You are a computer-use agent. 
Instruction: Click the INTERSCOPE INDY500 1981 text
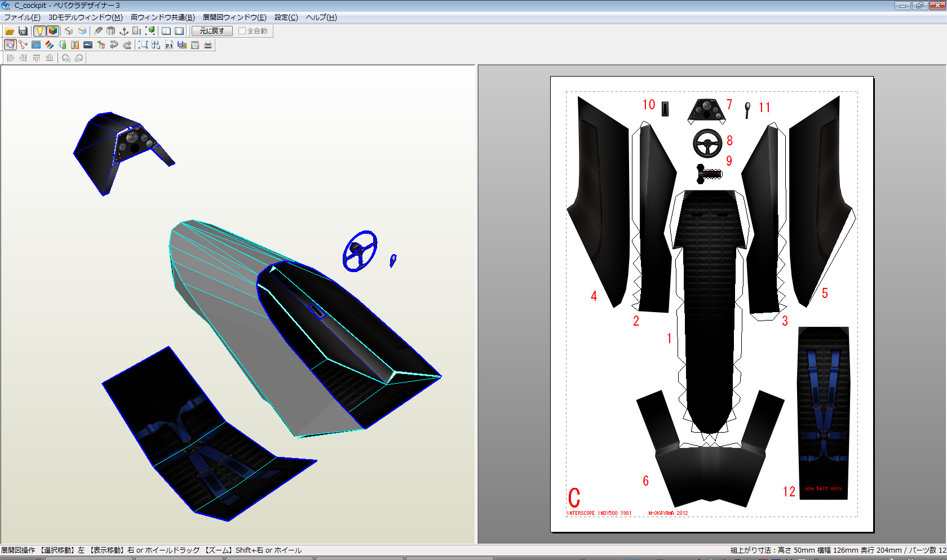click(x=599, y=513)
